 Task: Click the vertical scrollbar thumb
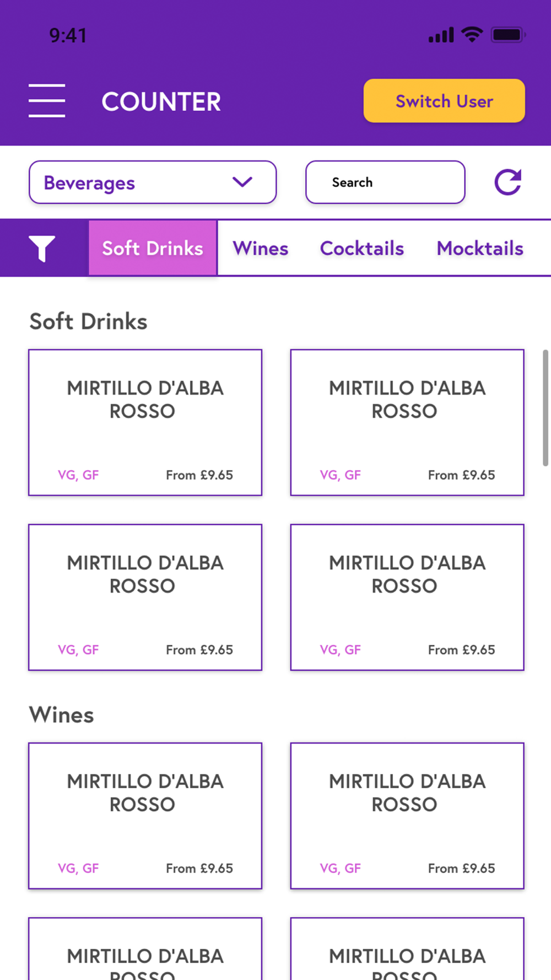545,408
